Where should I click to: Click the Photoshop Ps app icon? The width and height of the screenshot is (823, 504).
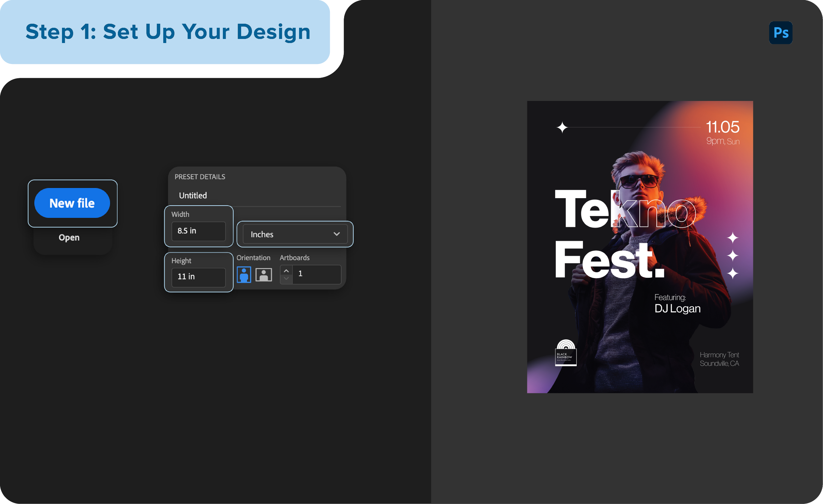coord(781,33)
